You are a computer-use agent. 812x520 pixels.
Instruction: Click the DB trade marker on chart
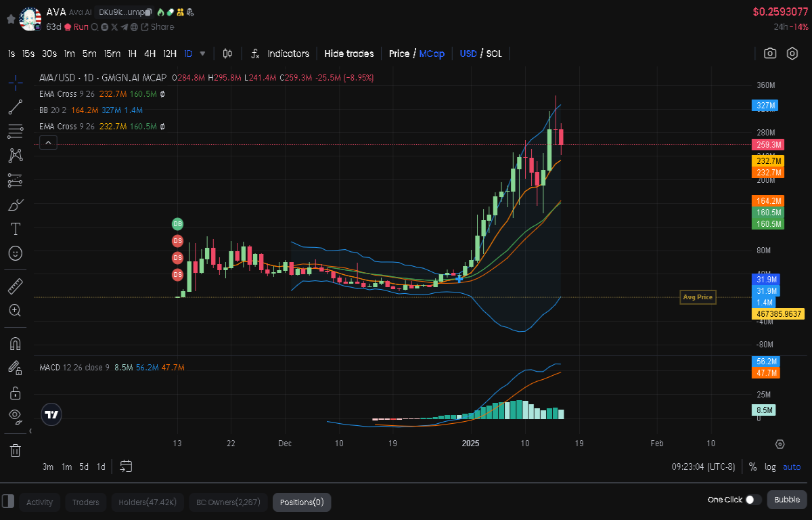click(177, 223)
